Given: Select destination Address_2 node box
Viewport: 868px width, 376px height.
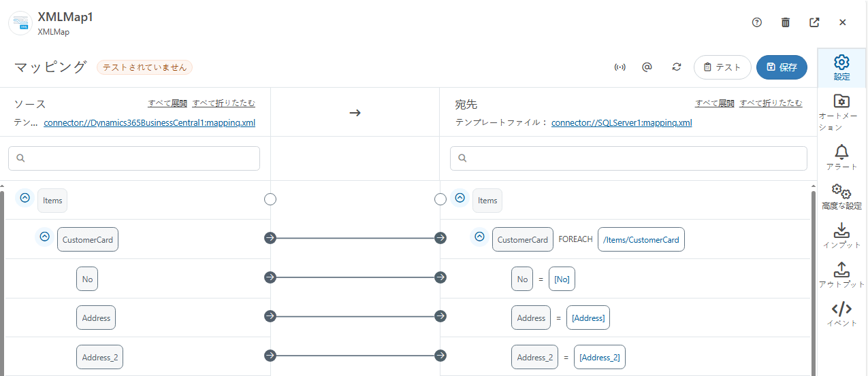Looking at the screenshot, I should point(535,357).
